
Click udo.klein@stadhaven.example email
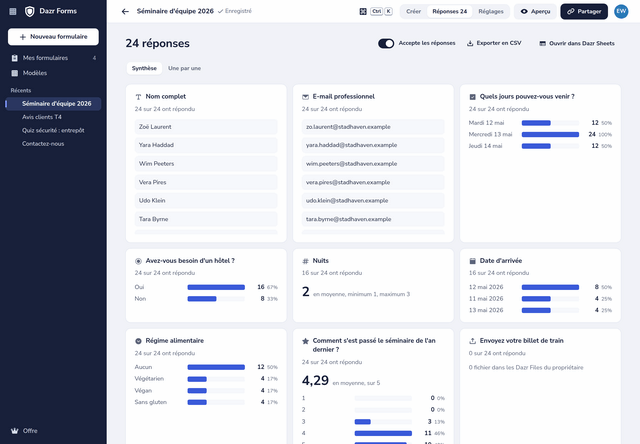(x=373, y=201)
